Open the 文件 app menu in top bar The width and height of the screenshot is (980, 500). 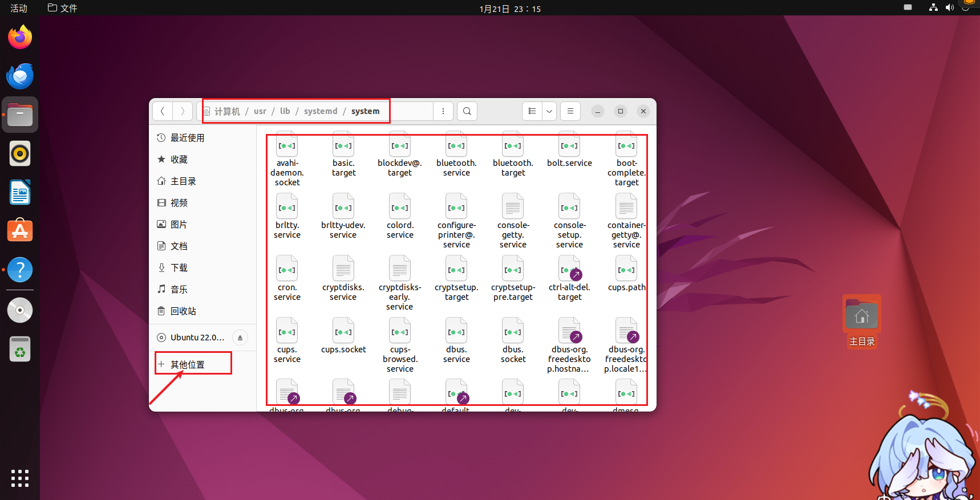coord(63,8)
